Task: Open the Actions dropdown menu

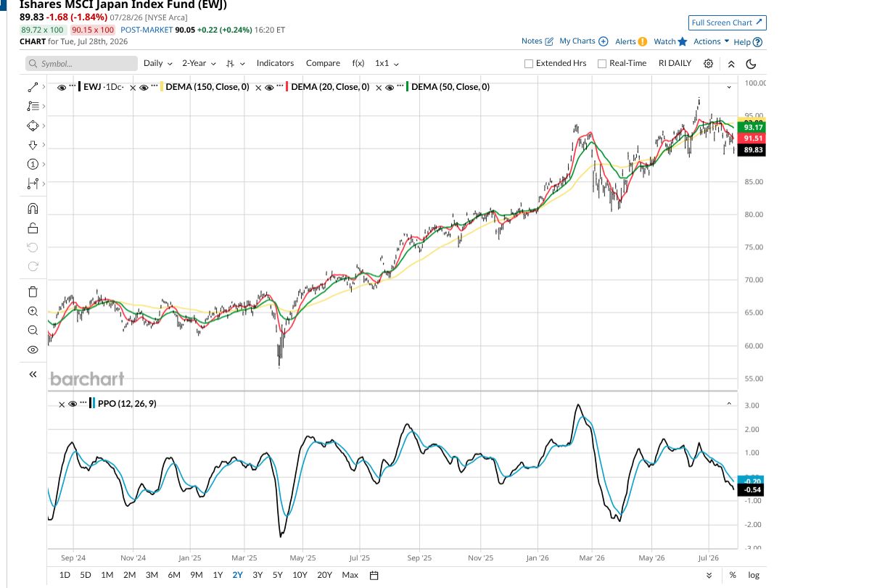Action: [712, 41]
